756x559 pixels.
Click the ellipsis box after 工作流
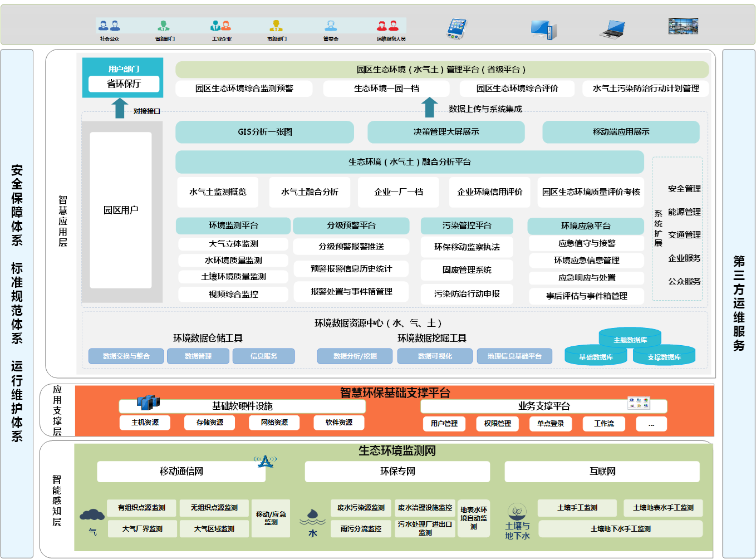click(x=651, y=424)
